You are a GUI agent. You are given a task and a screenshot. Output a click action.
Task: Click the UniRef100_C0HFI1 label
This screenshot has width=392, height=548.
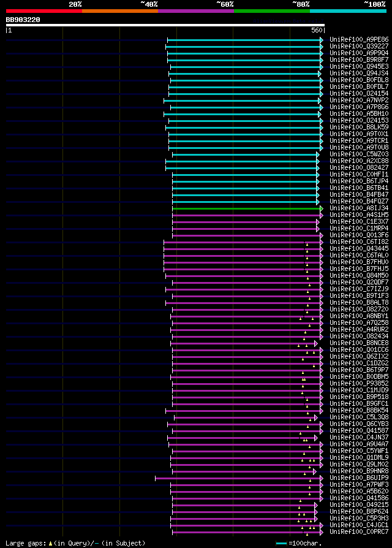tap(359, 175)
